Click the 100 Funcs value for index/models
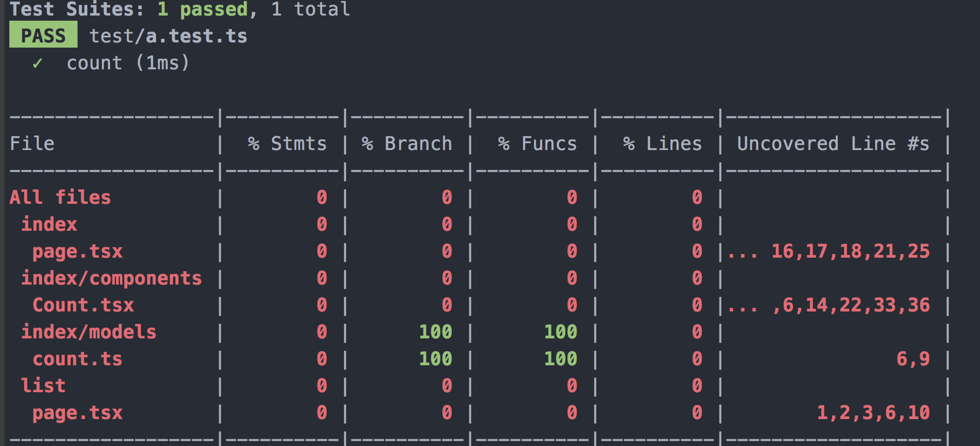 pos(561,332)
